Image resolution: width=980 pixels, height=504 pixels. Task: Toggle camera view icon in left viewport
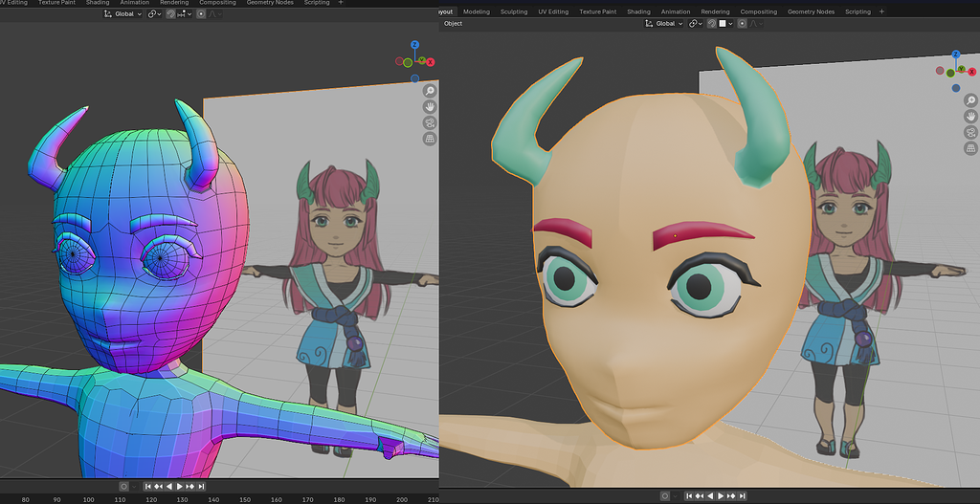tap(430, 122)
